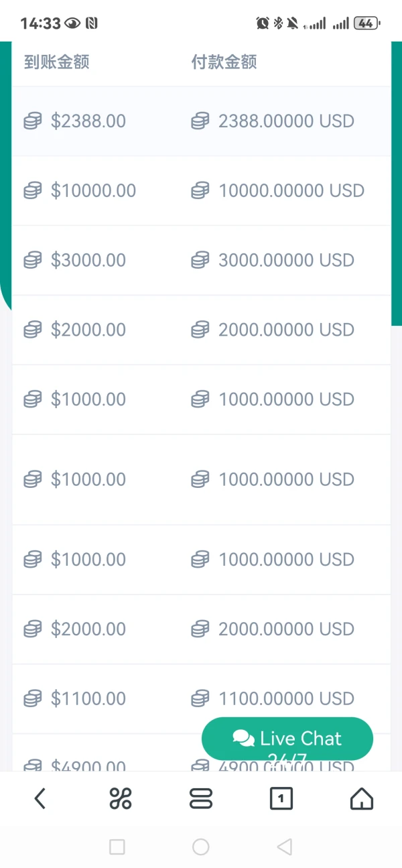This screenshot has width=402, height=868.
Task: Open the tab counter showing 1
Action: pos(281,798)
